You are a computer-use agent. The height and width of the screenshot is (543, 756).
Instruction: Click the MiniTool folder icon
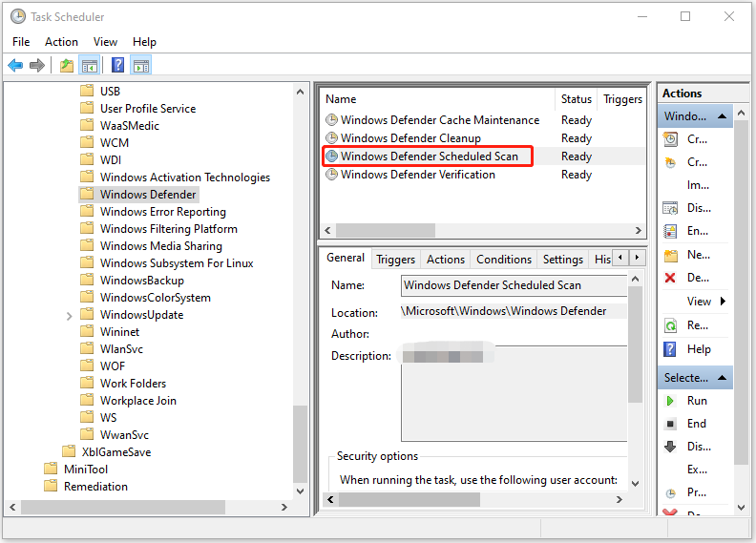[51, 469]
